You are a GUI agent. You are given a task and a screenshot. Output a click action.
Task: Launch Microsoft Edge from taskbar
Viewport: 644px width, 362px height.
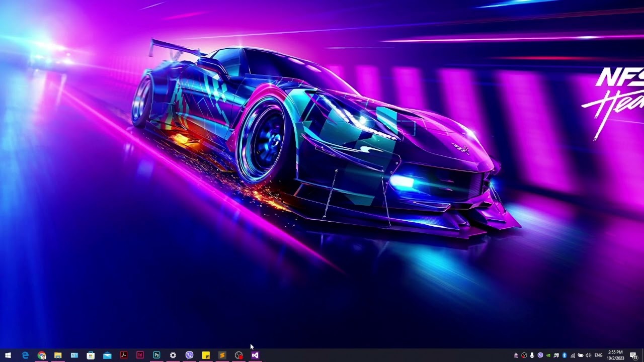(25, 355)
